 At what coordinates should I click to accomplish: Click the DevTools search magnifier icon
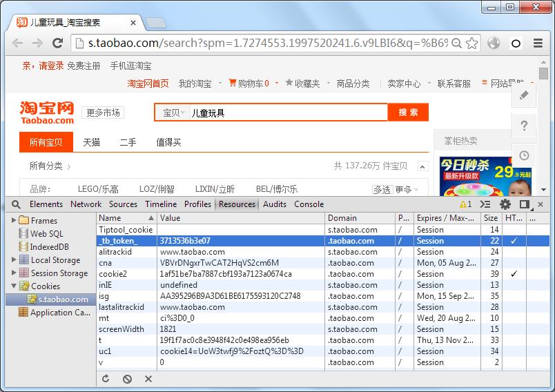coord(16,204)
